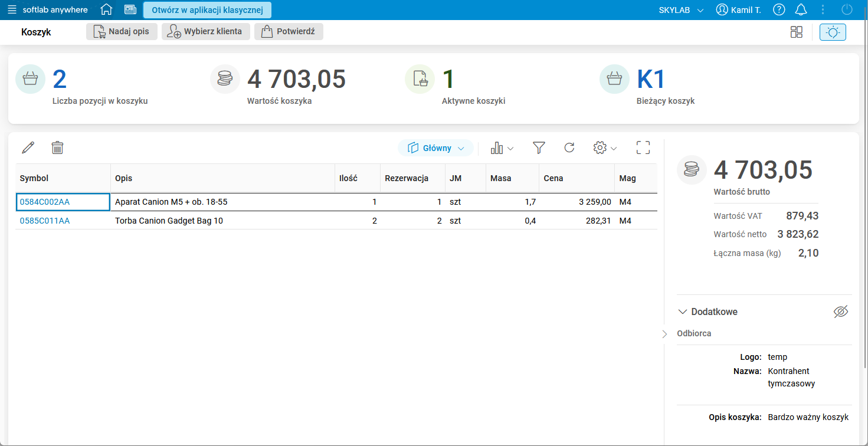
Task: Open the SKYLAB company dropdown
Action: [682, 10]
